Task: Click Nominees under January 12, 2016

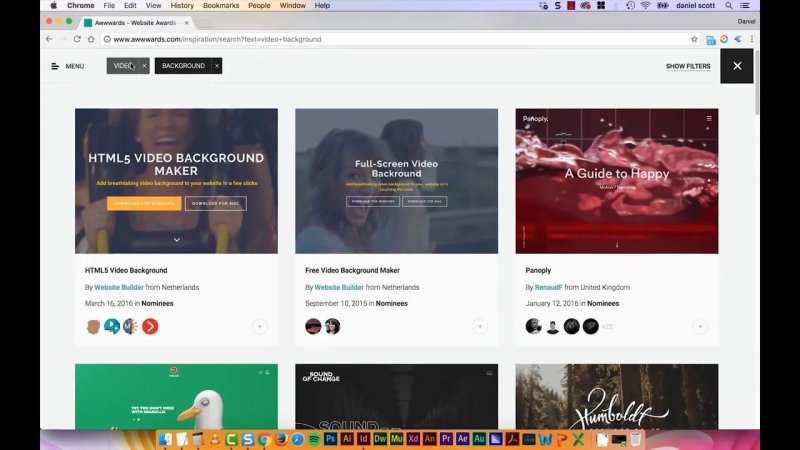Action: tap(603, 303)
